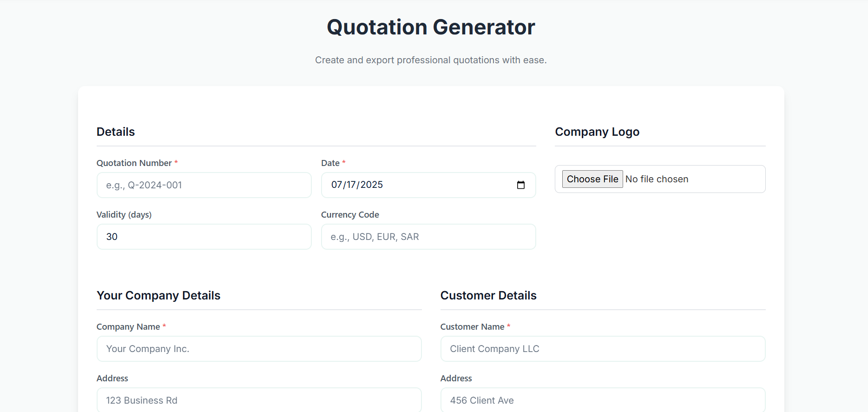Click the subtitle below the page title
Image resolution: width=868 pixels, height=412 pixels.
point(431,60)
